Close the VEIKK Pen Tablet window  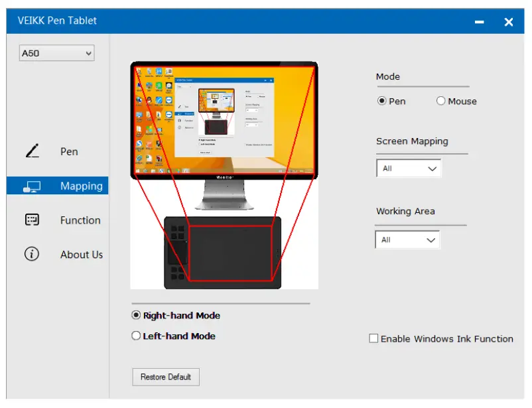coord(509,22)
